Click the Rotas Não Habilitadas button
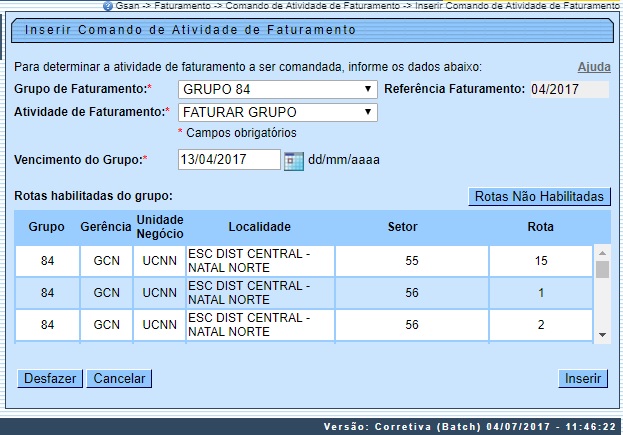 [x=539, y=197]
